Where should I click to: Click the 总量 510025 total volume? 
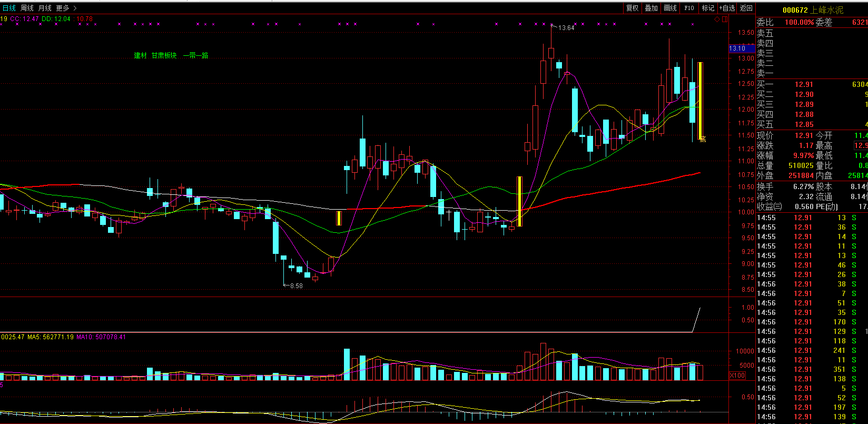click(801, 165)
